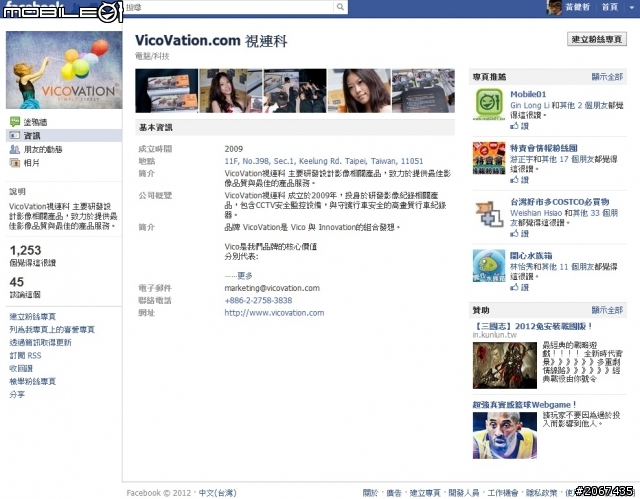Image resolution: width=640 pixels, height=499 pixels.
Task: Open the first product box photo thumbnail
Action: [167, 91]
